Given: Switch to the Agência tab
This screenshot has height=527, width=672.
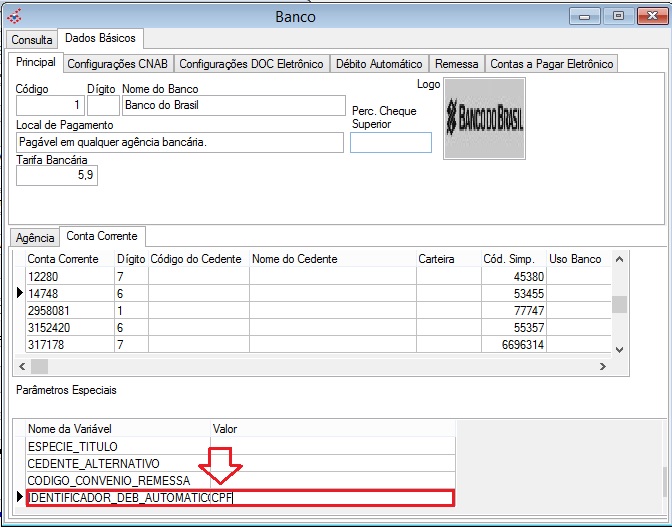Looking at the screenshot, I should (35, 237).
